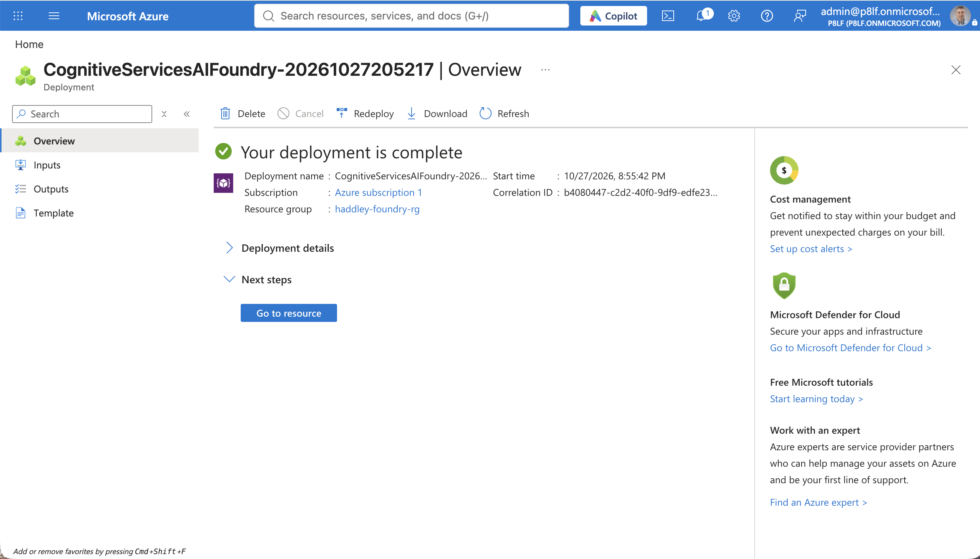Open Azure subscription 1 link
Screen dimensions: 980x559
pos(379,192)
